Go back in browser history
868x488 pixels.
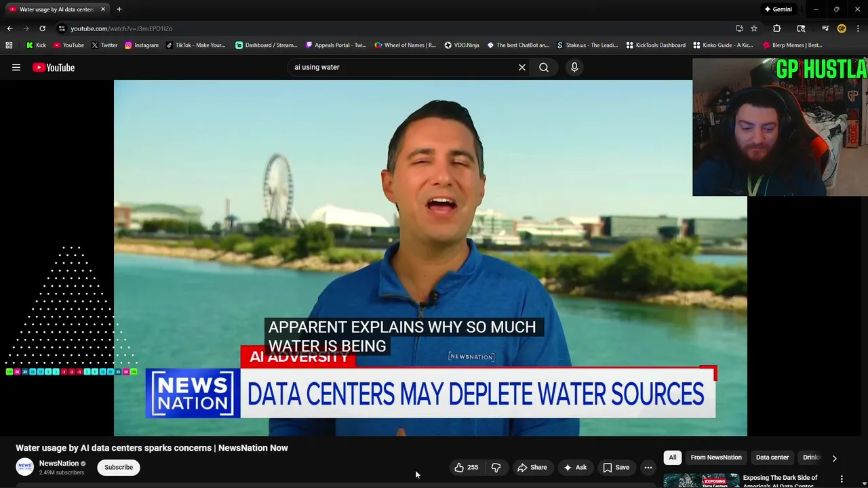[x=9, y=28]
